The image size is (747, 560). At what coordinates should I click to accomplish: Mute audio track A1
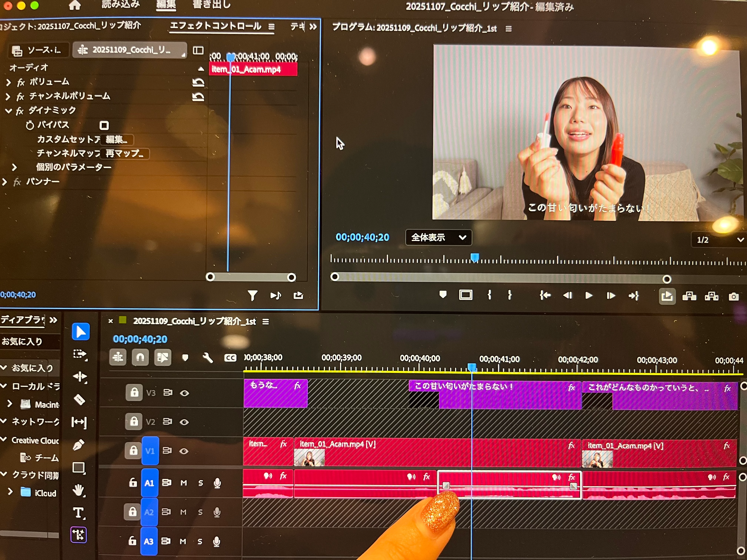184,483
